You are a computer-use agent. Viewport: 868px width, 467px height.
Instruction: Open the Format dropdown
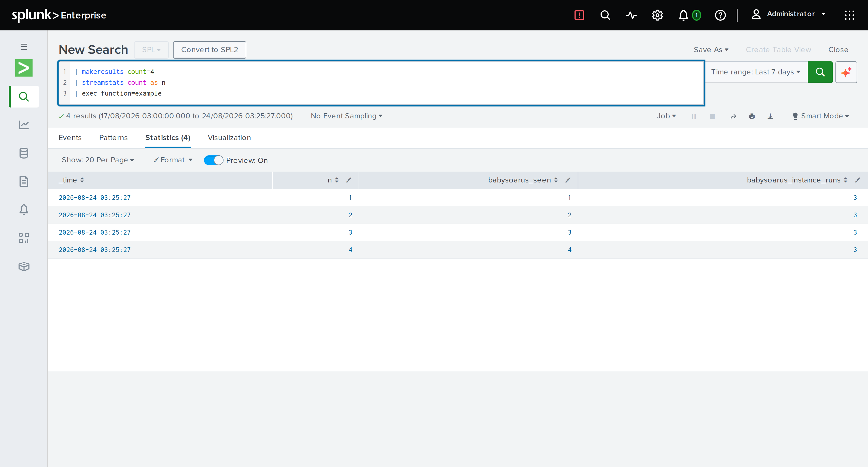[173, 160]
